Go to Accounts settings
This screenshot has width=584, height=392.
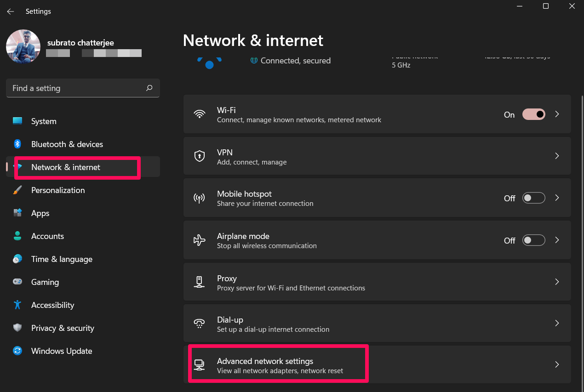coord(83,236)
